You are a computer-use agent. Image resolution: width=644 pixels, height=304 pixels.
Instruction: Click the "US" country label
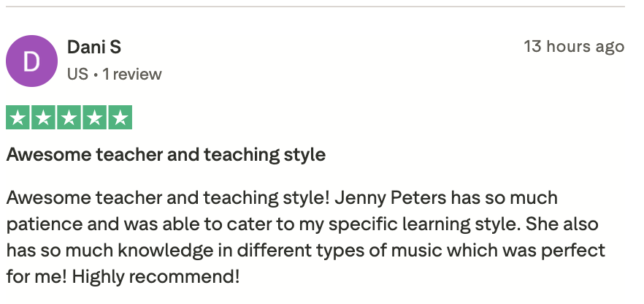[x=77, y=74]
